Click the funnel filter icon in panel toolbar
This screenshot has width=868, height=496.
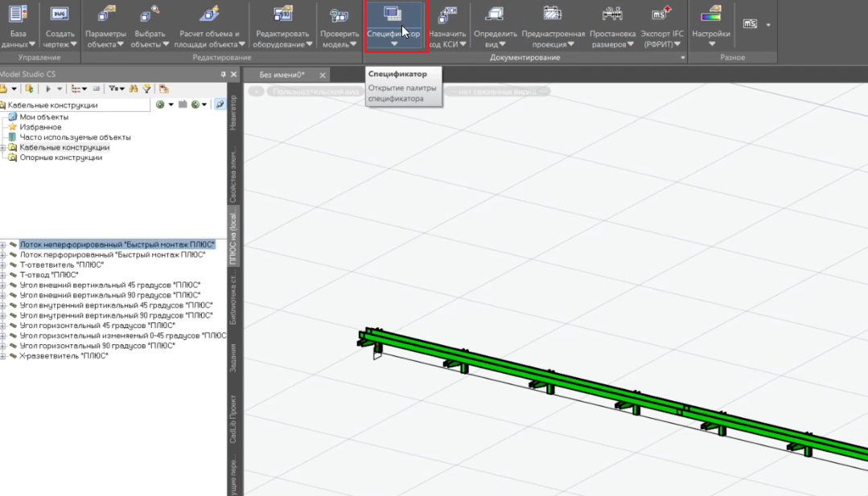[146, 88]
